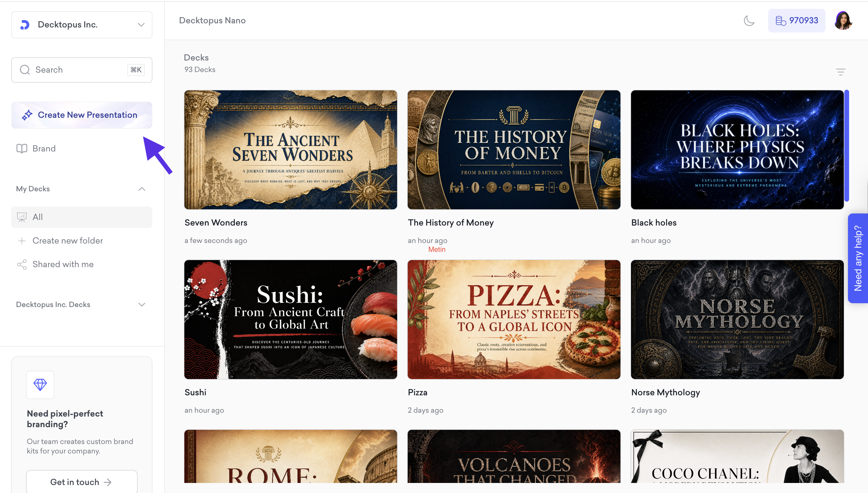The image size is (868, 493).
Task: Click the search magnifier icon
Action: tap(25, 70)
